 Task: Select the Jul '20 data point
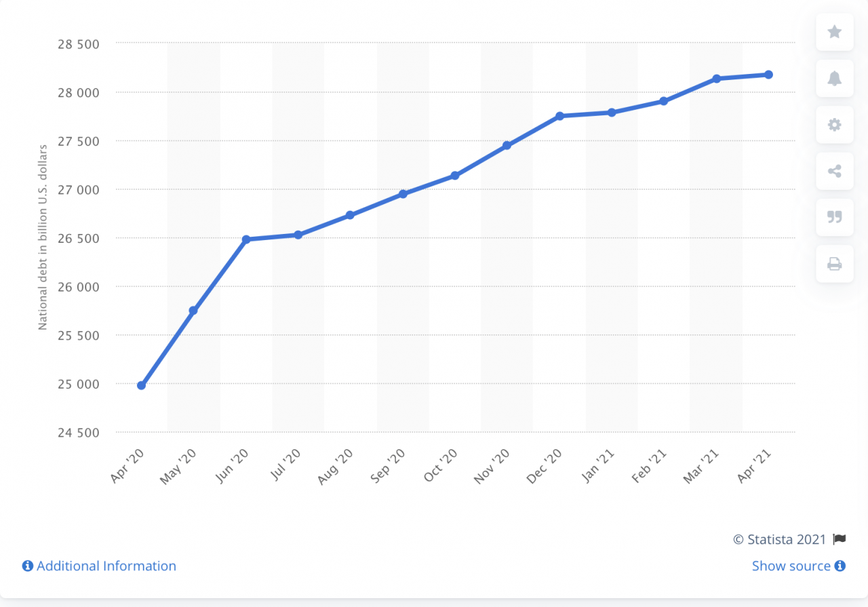click(x=298, y=235)
